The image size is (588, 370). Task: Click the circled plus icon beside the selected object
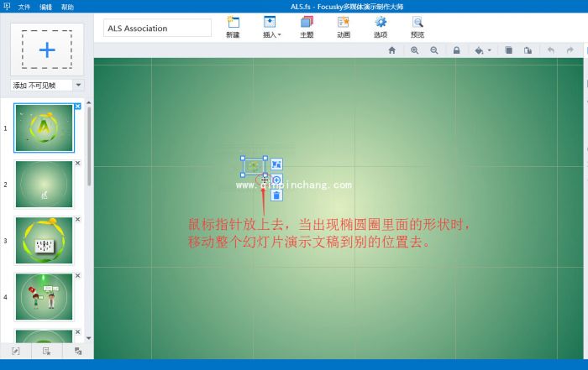tap(276, 180)
